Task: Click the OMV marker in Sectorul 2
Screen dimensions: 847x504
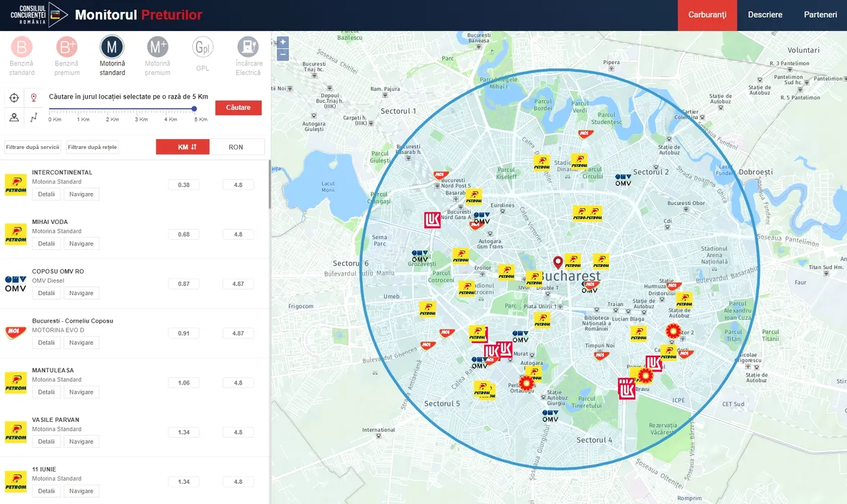Action: pos(623,180)
